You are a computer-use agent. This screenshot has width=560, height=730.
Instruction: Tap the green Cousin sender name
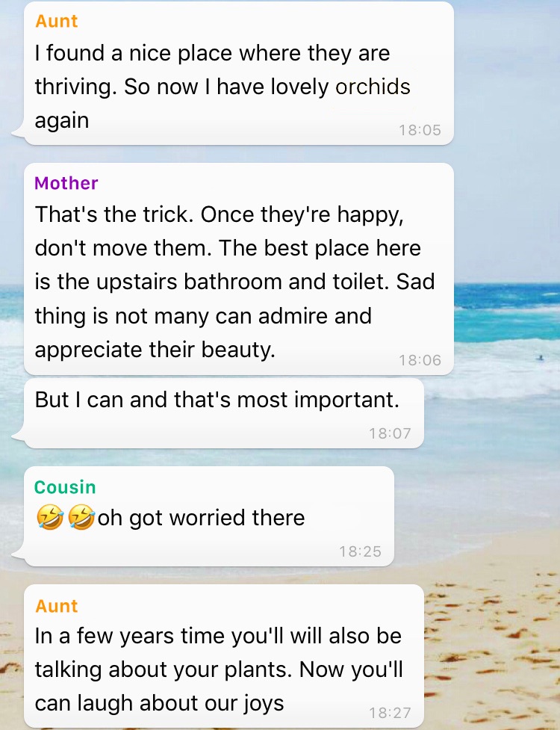(x=65, y=487)
